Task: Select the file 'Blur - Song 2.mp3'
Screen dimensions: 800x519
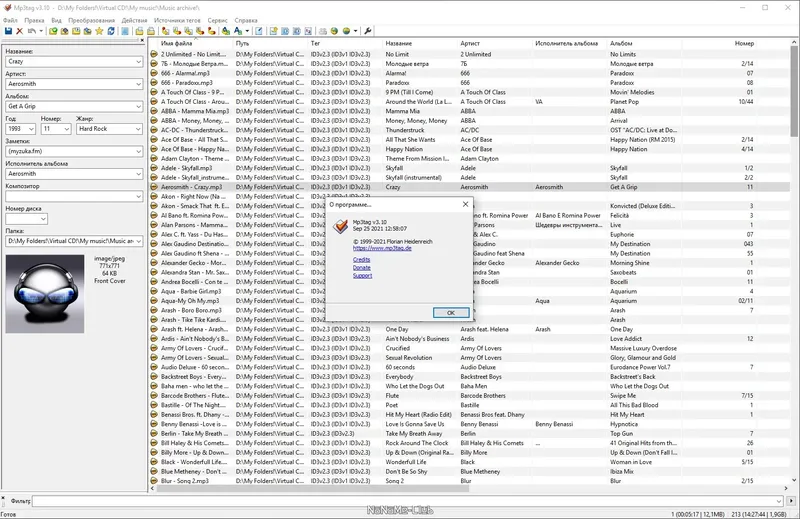Action: pos(185,481)
